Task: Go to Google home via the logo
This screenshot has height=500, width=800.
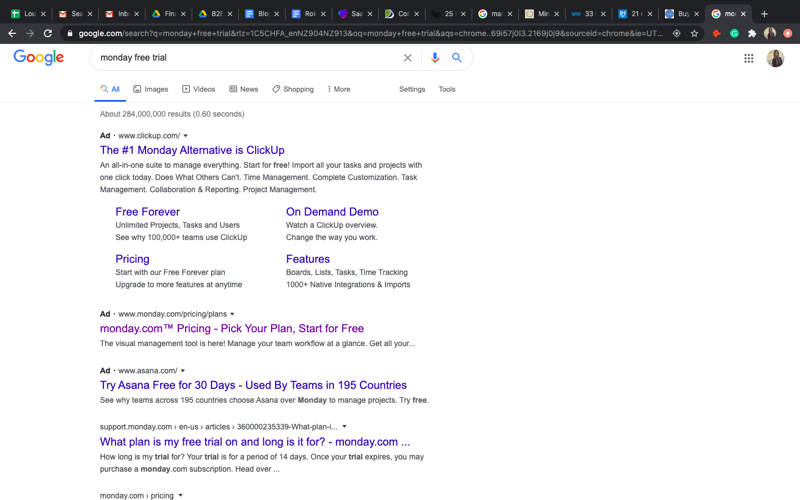Action: [x=39, y=57]
